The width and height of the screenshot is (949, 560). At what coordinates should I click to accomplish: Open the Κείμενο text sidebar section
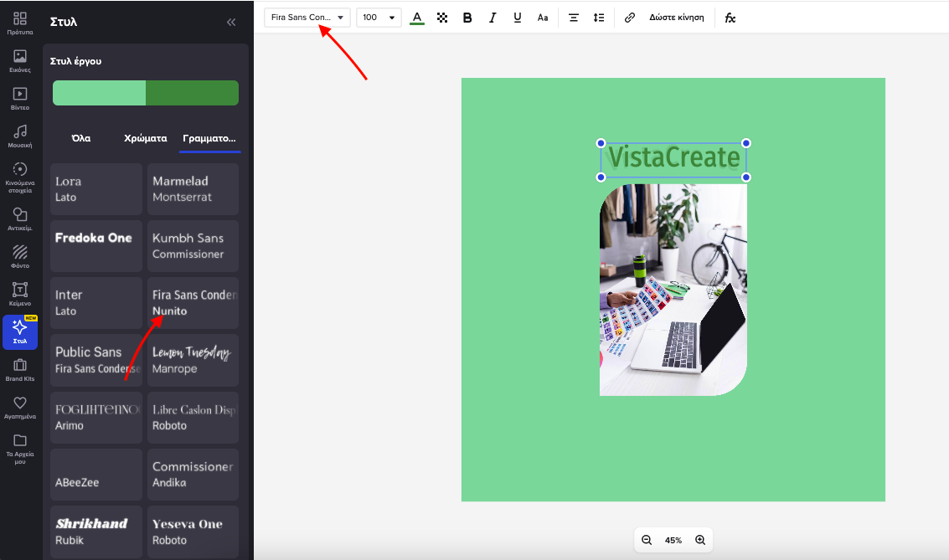20,294
